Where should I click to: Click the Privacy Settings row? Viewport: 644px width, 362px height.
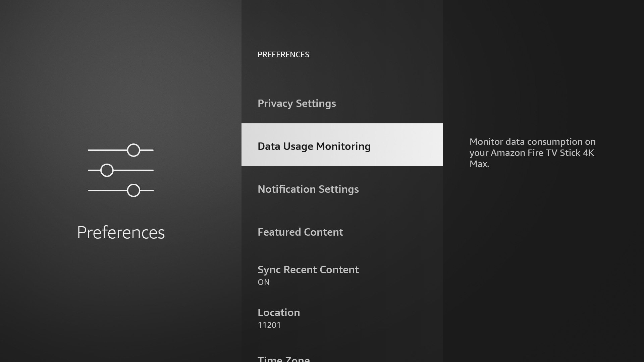click(x=297, y=104)
